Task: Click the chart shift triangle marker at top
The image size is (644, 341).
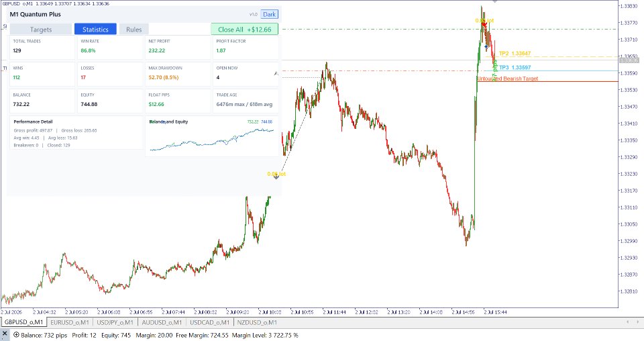Action: 494,1
